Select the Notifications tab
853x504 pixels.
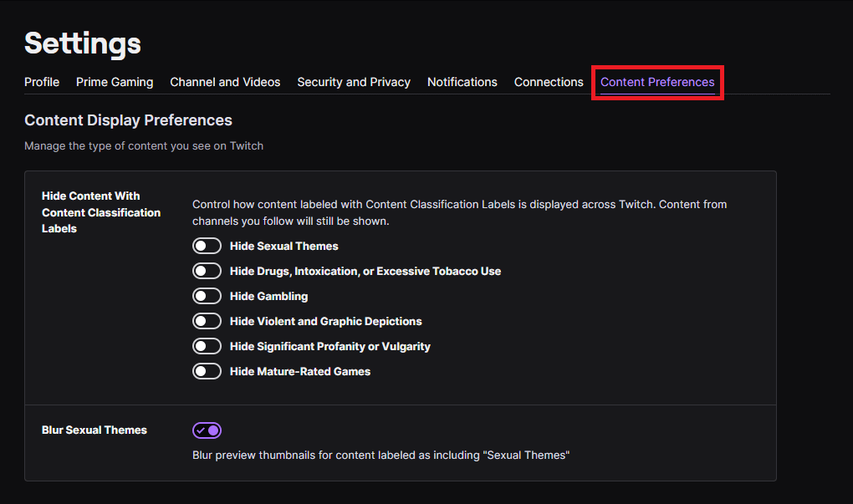click(462, 82)
